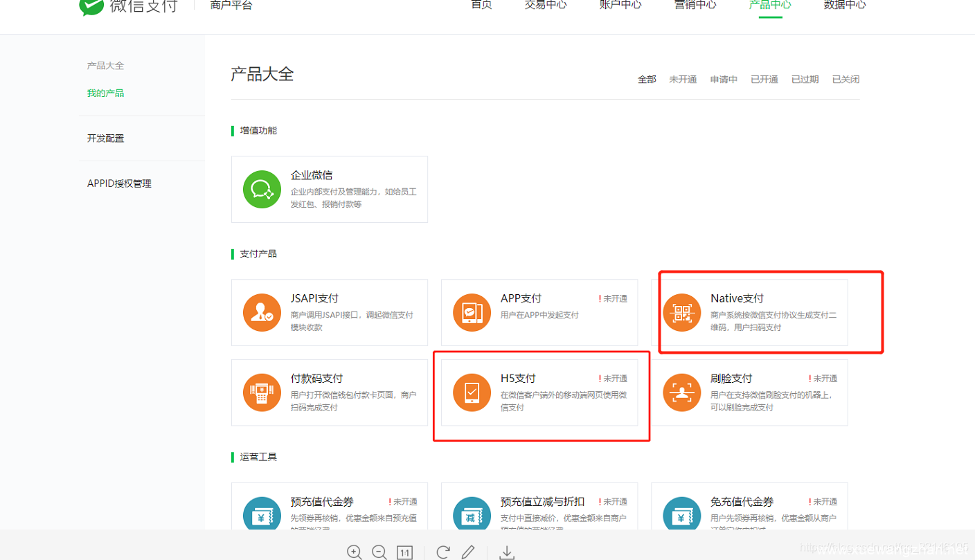Viewport: 975px width, 560px height.
Task: Select the 已开通 filter tab
Action: (x=764, y=79)
